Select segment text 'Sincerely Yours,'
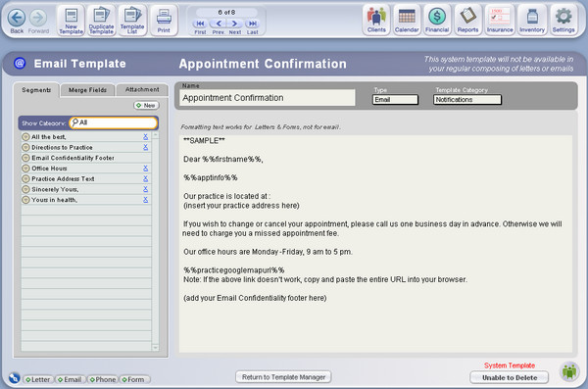Image resolution: width=588 pixels, height=389 pixels. 55,189
